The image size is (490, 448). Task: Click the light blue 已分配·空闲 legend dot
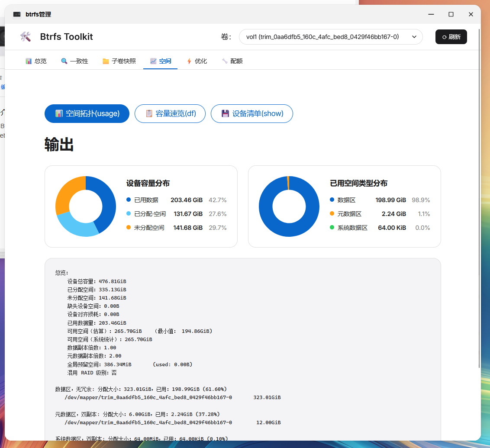(x=129, y=214)
